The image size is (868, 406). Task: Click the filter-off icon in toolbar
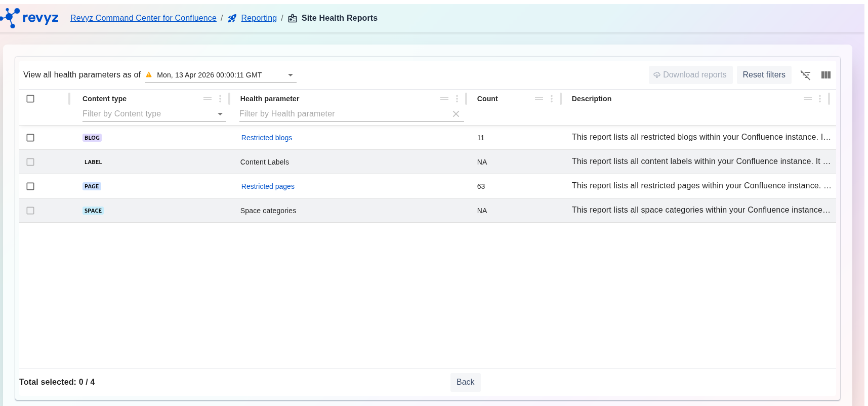805,75
